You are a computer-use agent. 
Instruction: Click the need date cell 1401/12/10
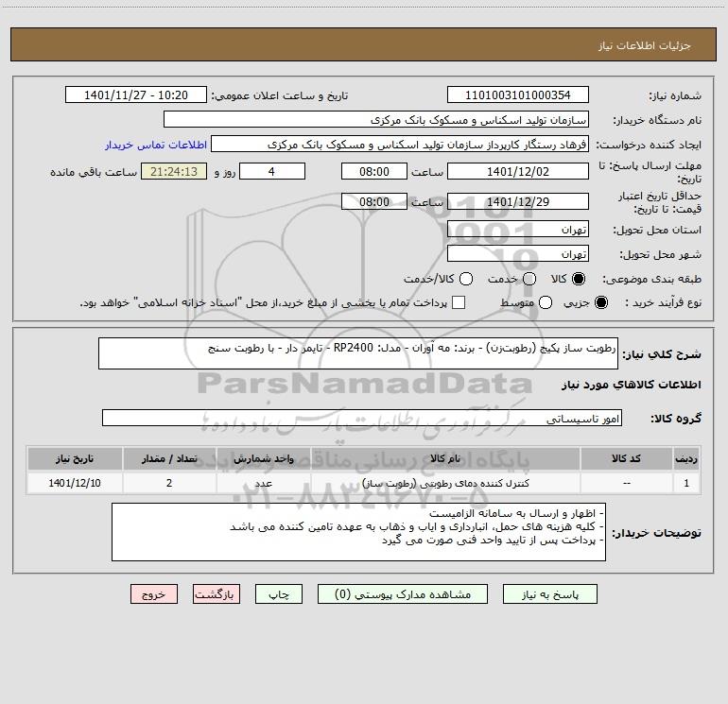(x=75, y=483)
